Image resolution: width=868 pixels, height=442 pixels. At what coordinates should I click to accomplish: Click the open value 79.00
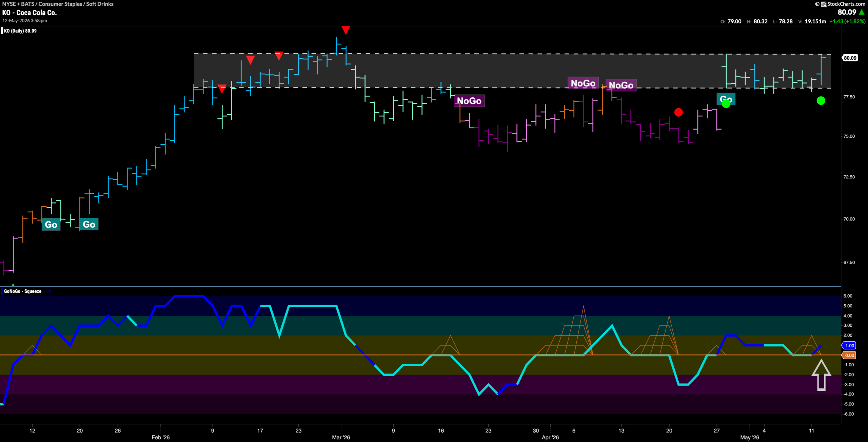[734, 21]
